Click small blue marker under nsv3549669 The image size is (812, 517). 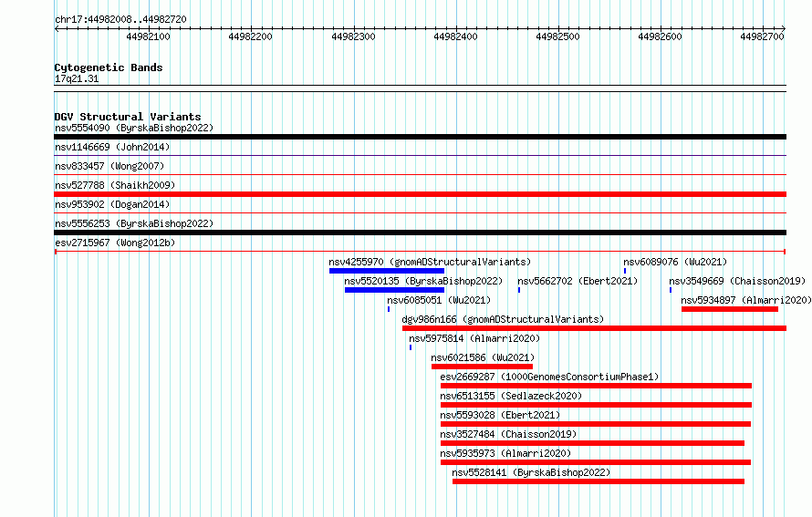[x=671, y=290]
